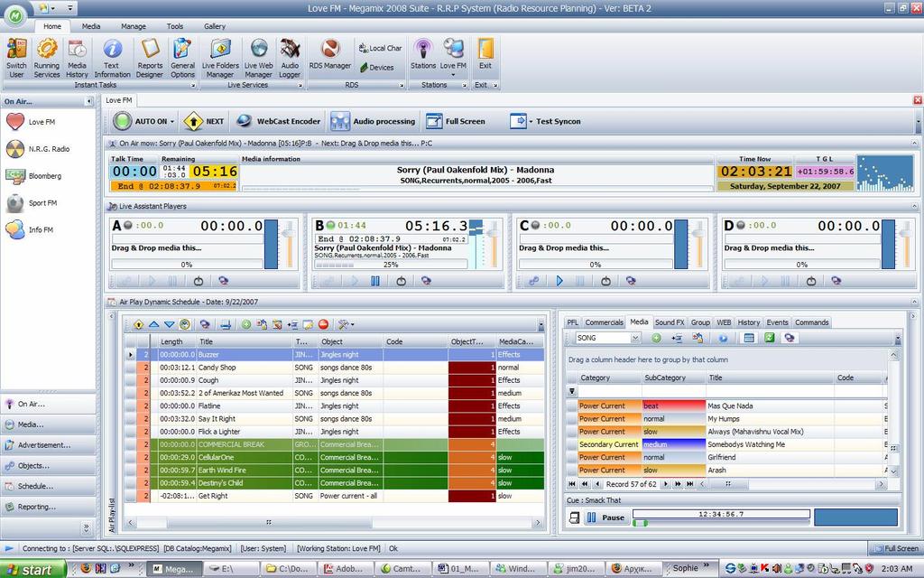
Task: Toggle timer icon on player D
Action: [x=811, y=282]
